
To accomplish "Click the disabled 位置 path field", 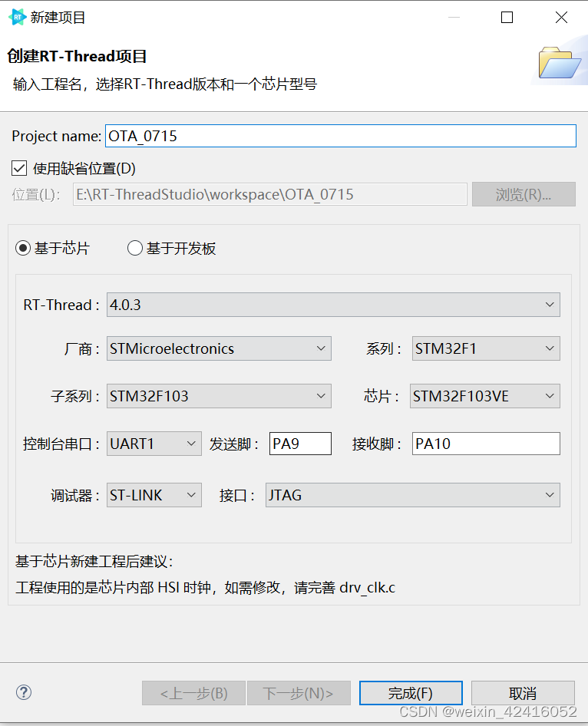I will pos(270,194).
